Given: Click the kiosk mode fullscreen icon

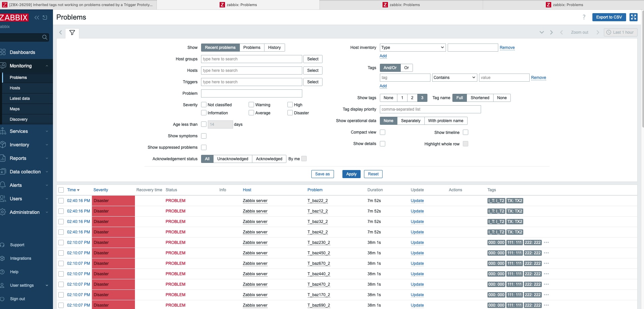Looking at the screenshot, I should pyautogui.click(x=633, y=17).
